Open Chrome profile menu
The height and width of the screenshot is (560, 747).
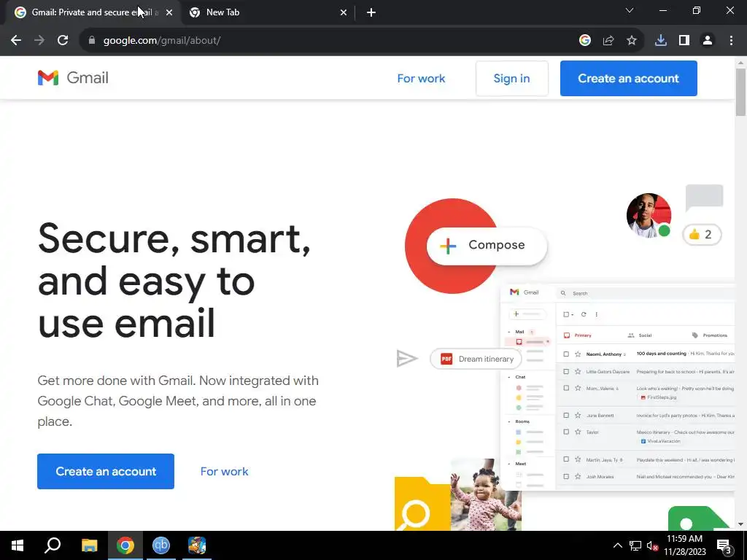point(708,41)
